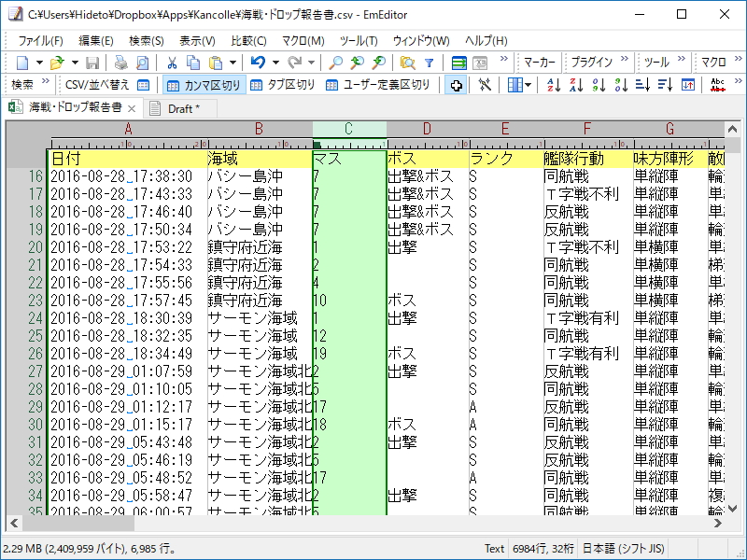Expand the Paste dropdown arrow
This screenshot has width=747, height=560.
(x=233, y=63)
